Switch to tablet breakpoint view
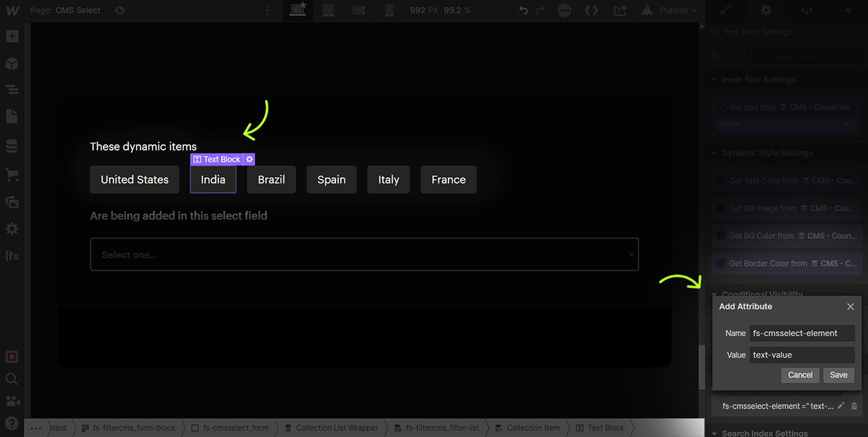868x437 pixels. 328,11
